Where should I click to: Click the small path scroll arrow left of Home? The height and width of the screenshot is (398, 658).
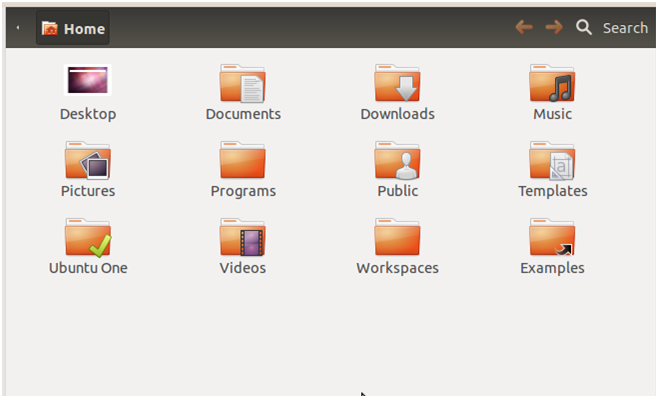coord(18,28)
